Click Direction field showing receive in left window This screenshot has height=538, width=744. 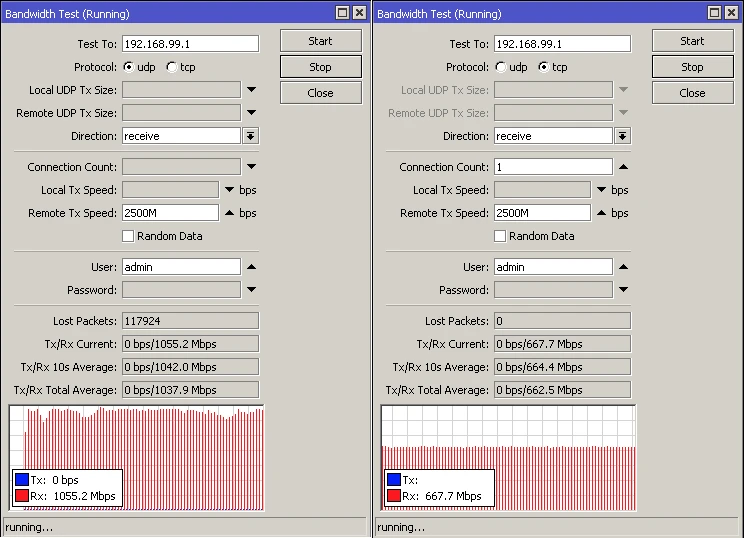(x=181, y=136)
